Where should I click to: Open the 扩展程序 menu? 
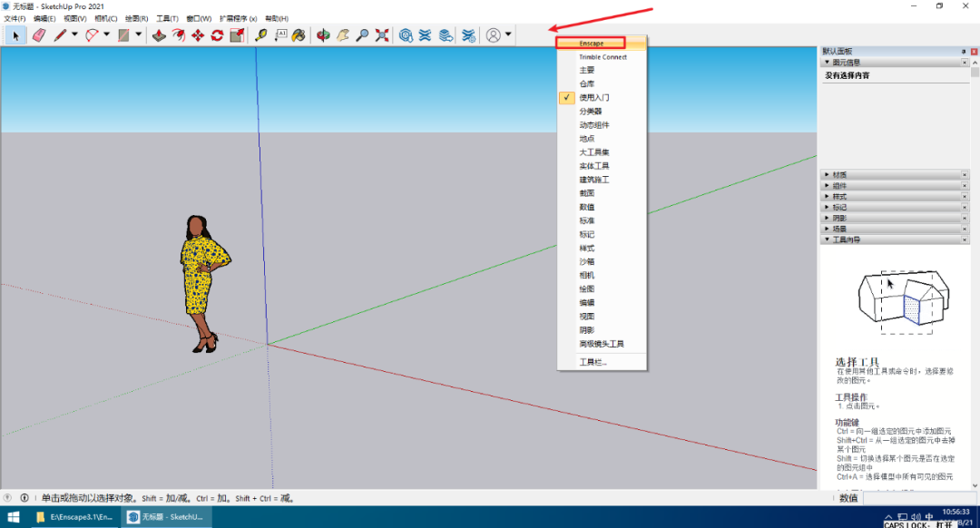point(238,18)
